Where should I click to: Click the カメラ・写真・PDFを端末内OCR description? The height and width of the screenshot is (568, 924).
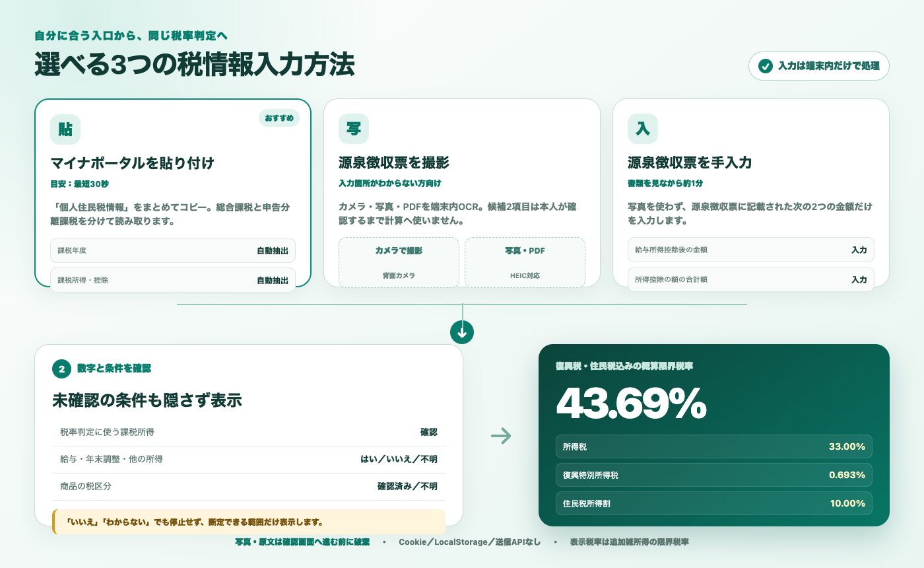[x=458, y=214]
